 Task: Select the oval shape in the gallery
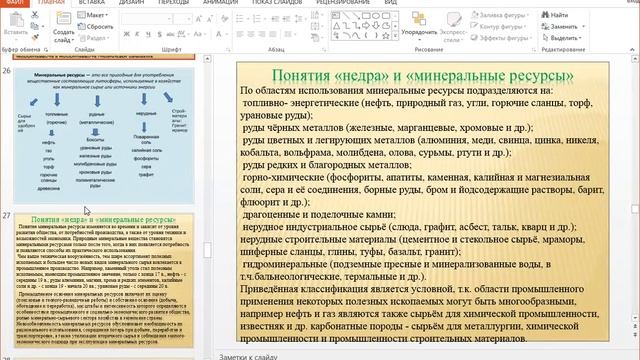pos(376,16)
